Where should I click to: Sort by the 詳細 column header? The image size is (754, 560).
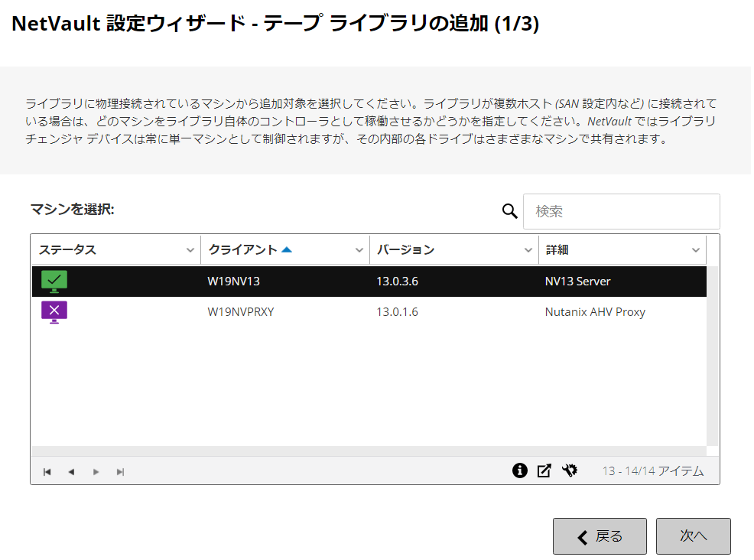coord(557,250)
